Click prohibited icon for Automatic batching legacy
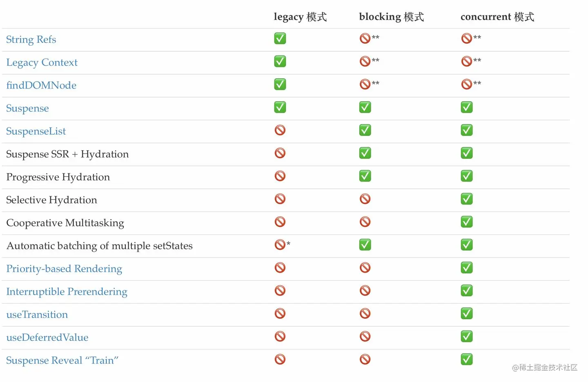The image size is (588, 382). [x=280, y=245]
